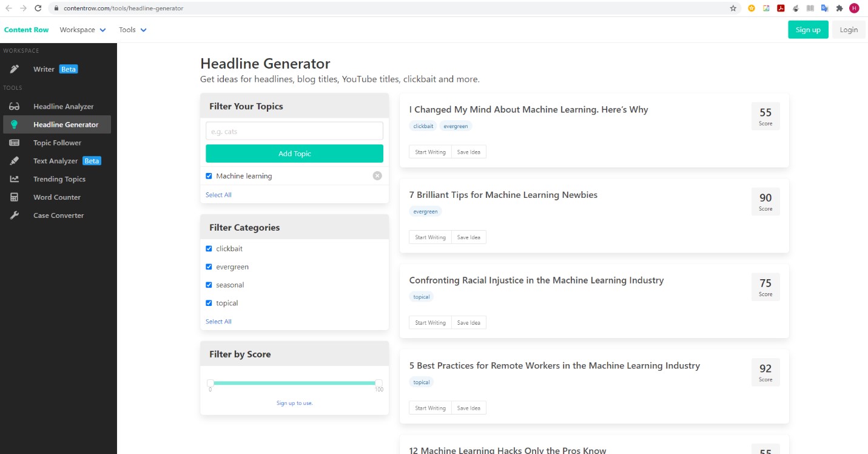Focus the topic input field
The height and width of the screenshot is (454, 868).
pos(294,131)
